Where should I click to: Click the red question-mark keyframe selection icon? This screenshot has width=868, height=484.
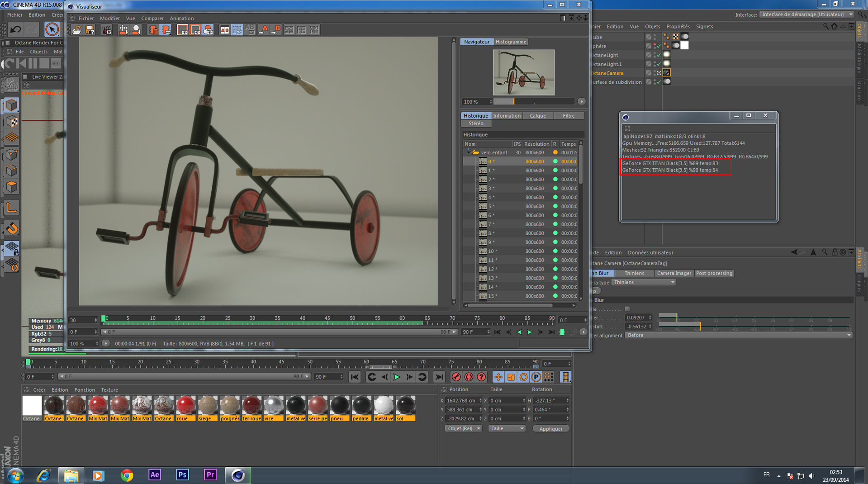(481, 377)
